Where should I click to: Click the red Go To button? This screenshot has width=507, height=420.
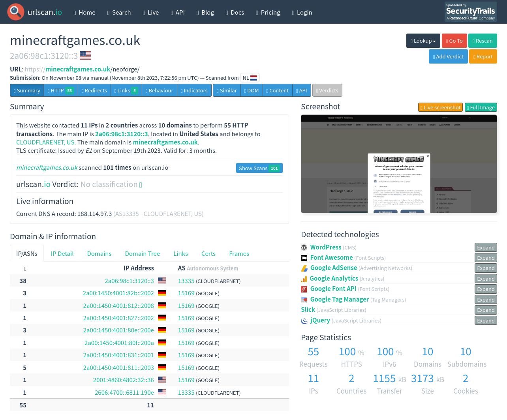pos(454,41)
